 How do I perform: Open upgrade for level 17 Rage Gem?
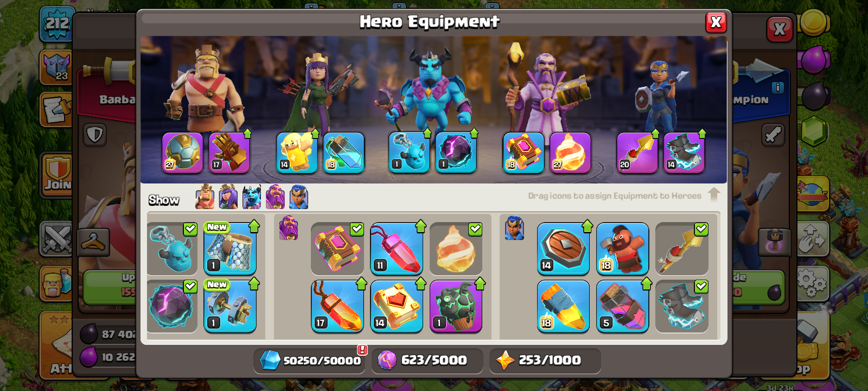(x=337, y=306)
